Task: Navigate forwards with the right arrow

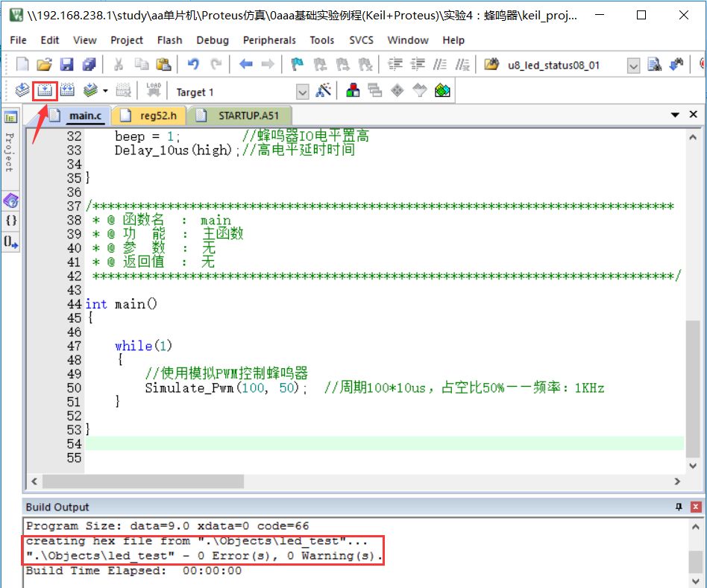Action: (x=268, y=64)
